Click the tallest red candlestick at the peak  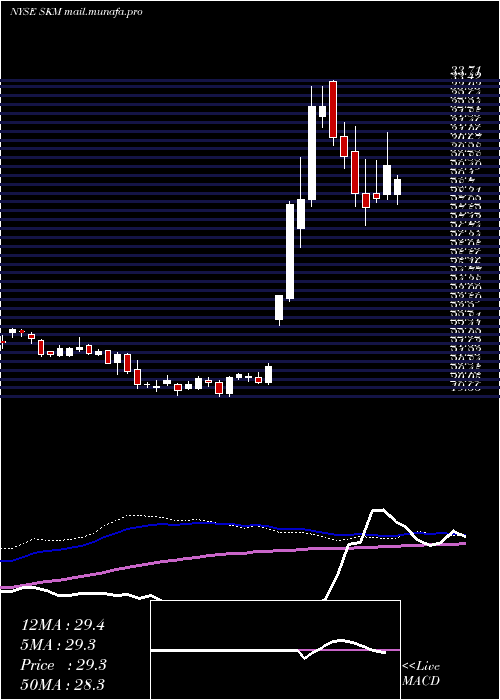point(333,109)
